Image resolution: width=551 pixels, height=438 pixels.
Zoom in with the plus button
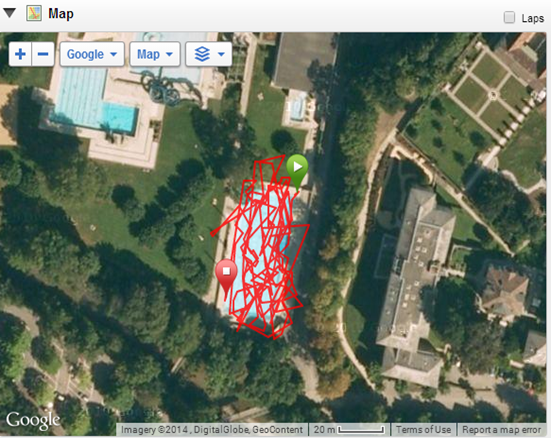click(x=20, y=54)
